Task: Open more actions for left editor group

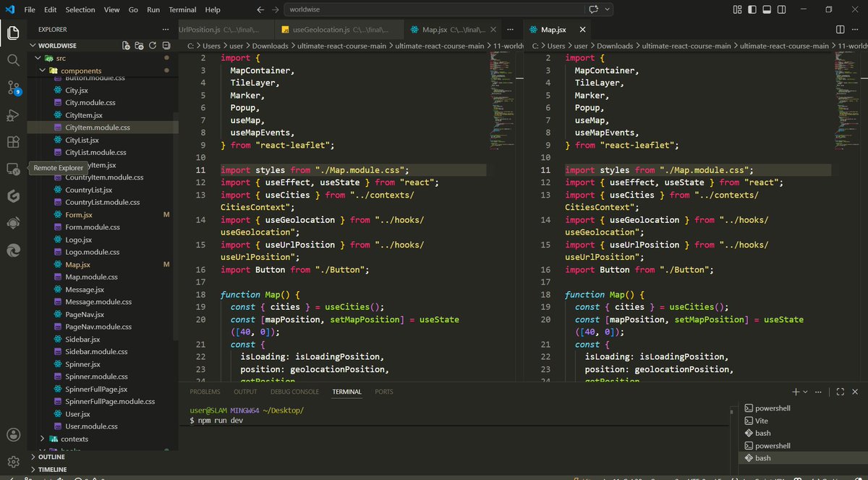Action: point(510,30)
